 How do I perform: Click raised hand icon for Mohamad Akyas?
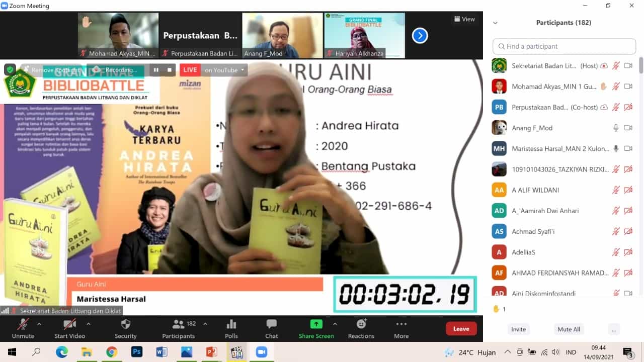coord(604,86)
